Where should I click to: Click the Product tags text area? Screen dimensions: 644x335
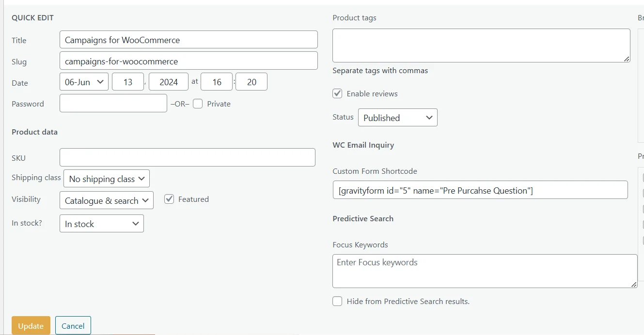pos(481,46)
